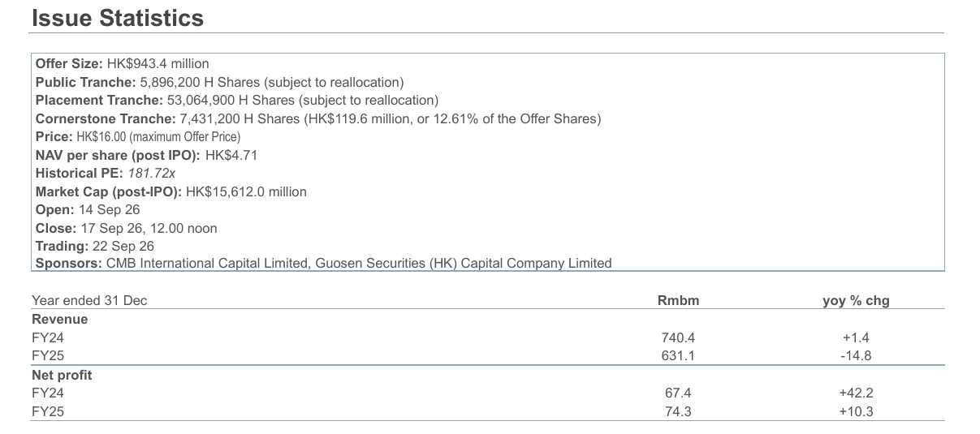Viewport: 980px width, 434px height.
Task: Click the Close 17 Sep 26 12.00 noon line
Action: 127,229
